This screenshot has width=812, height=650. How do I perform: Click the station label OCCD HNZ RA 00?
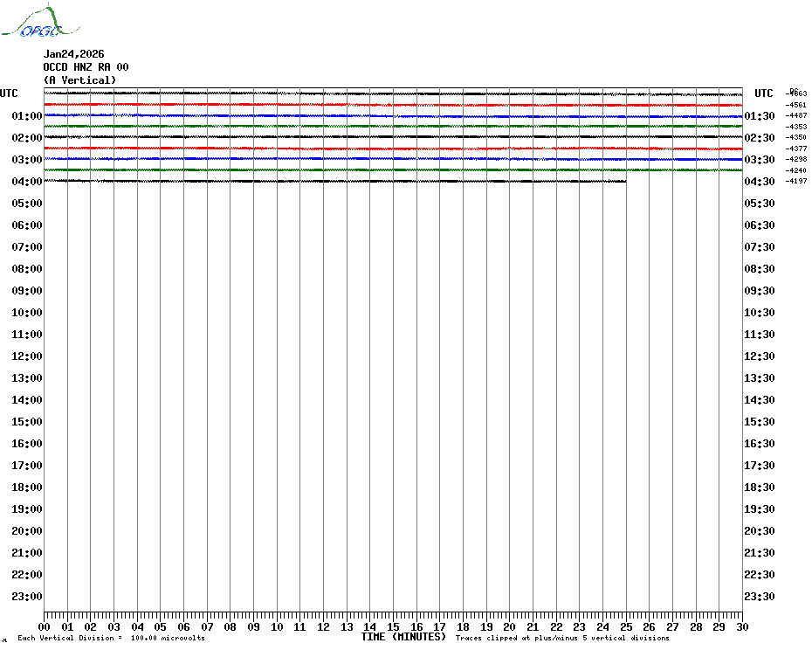(86, 67)
